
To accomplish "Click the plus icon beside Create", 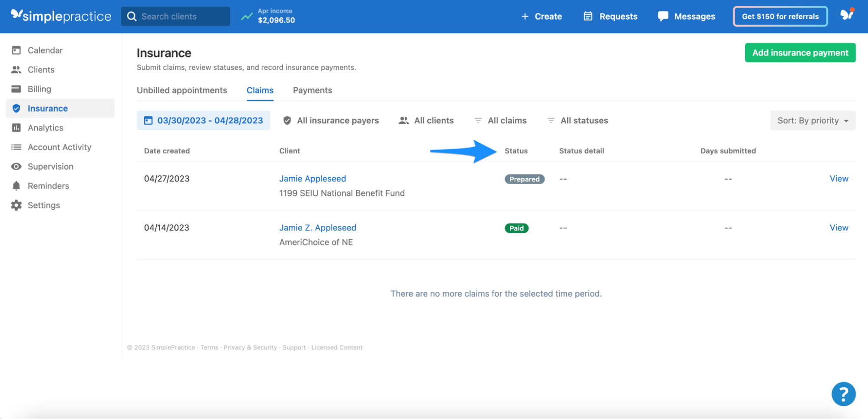I will pyautogui.click(x=525, y=16).
